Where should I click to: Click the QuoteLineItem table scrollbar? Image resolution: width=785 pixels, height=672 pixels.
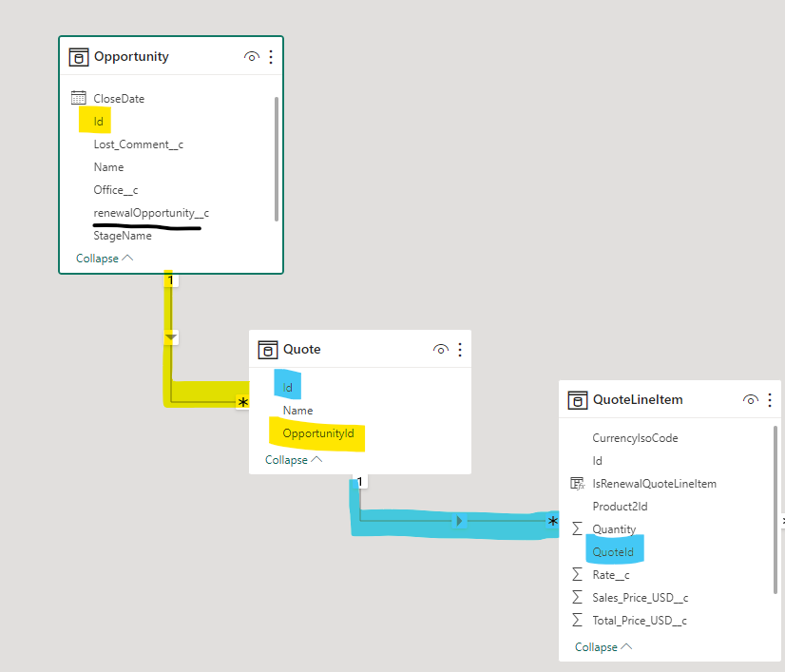coord(775,509)
